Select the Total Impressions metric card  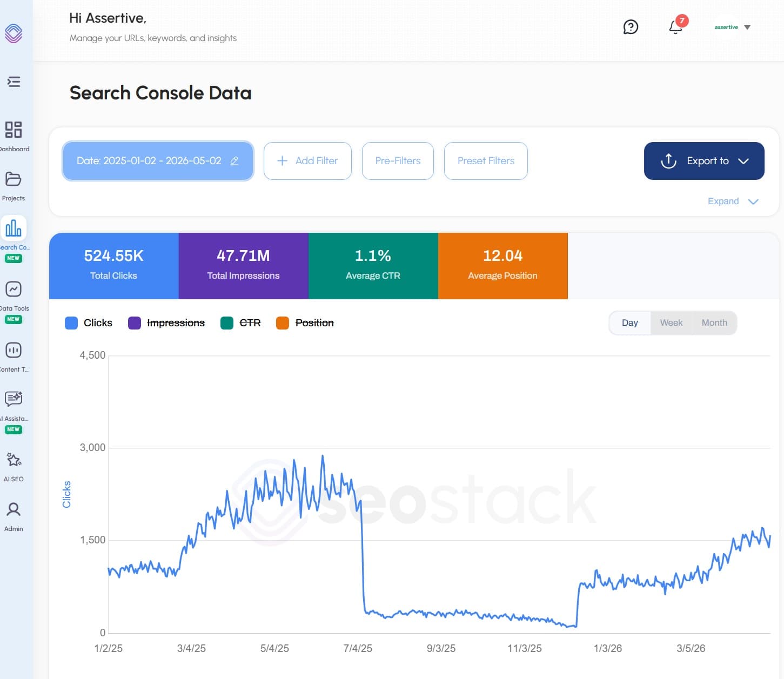pyautogui.click(x=244, y=266)
